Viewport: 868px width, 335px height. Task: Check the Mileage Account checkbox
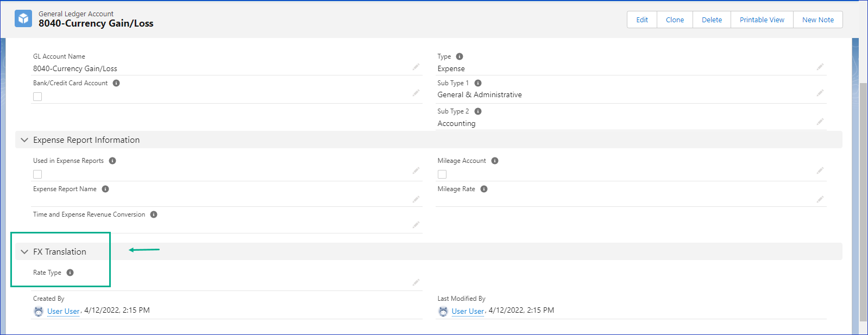(442, 174)
